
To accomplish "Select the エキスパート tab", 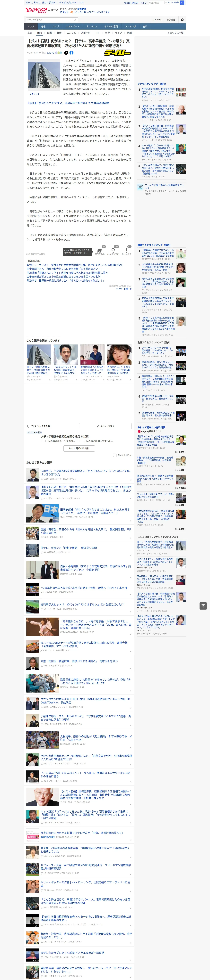I will click(x=72, y=27).
